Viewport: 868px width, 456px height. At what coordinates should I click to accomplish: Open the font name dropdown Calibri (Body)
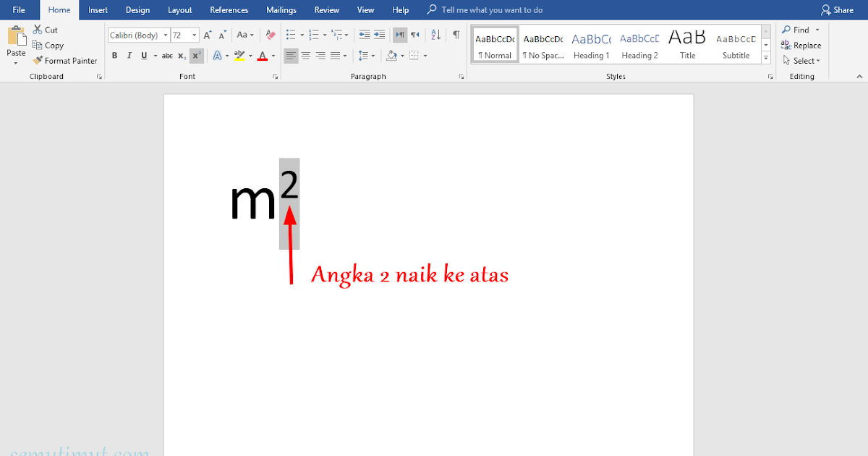[x=166, y=35]
